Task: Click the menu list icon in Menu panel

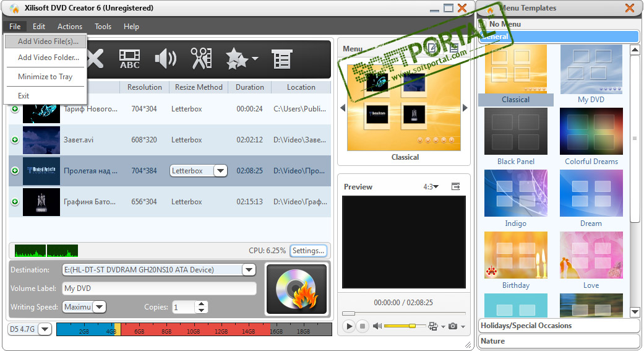Action: pyautogui.click(x=454, y=48)
